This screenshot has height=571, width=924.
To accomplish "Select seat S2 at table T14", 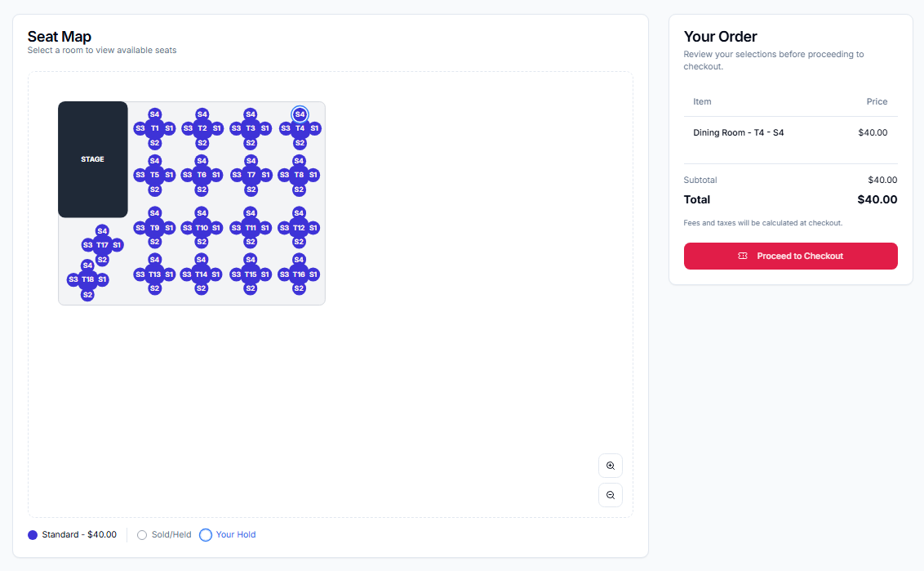I will [x=202, y=288].
